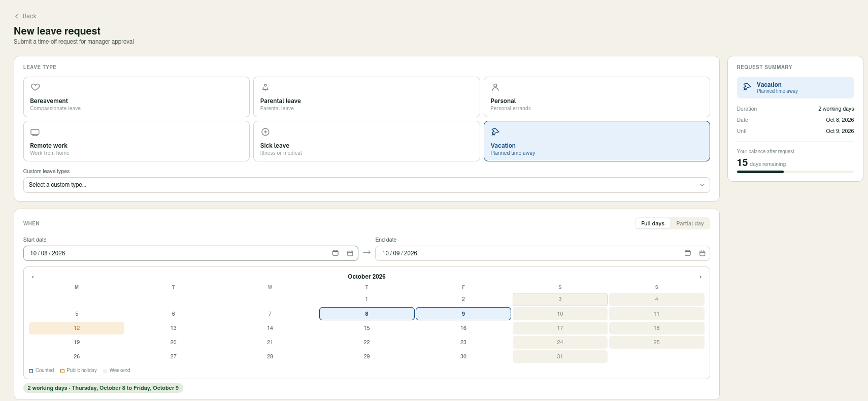Click the Vacation summary card
Screen dimensions: 868x401
coord(795,87)
